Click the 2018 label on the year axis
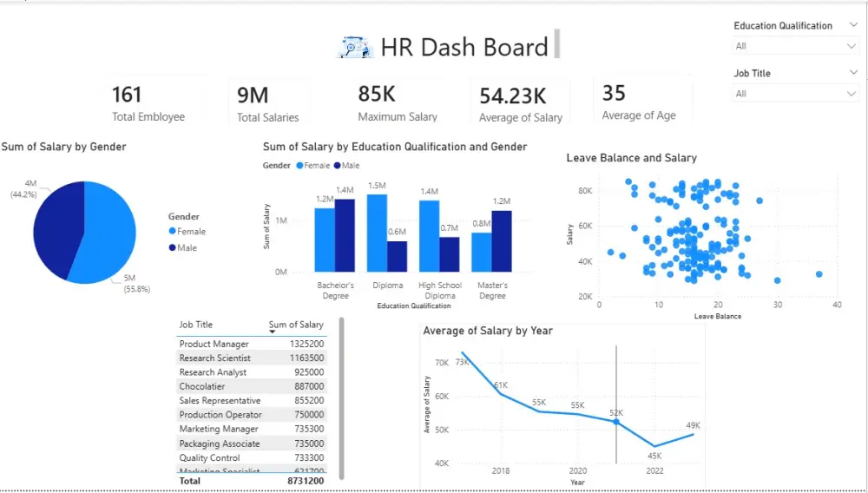This screenshot has width=868, height=493. click(x=501, y=471)
